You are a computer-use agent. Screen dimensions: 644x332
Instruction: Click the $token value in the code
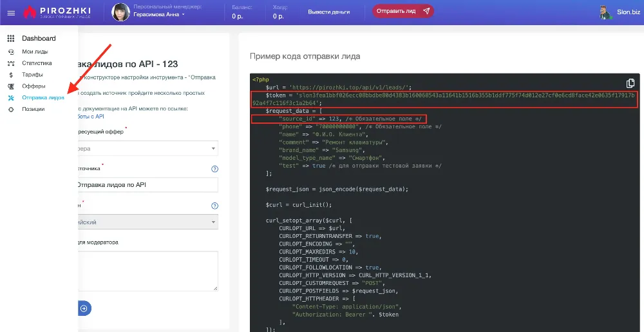(x=444, y=99)
